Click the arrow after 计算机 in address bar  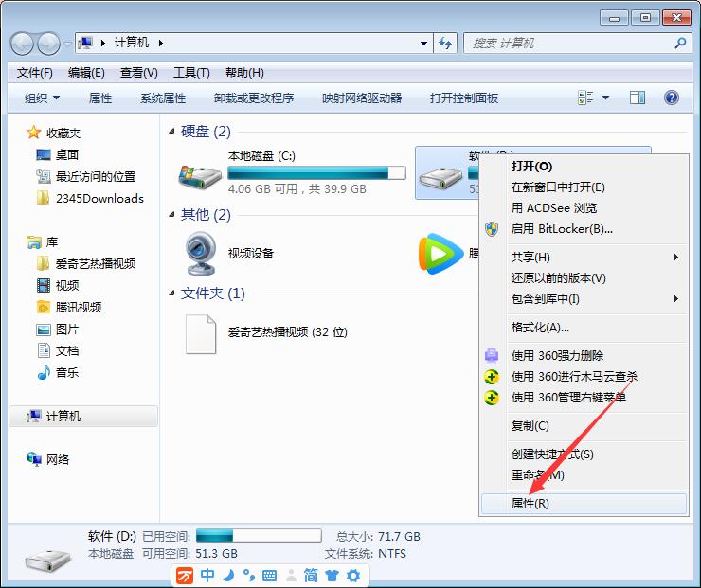pos(160,44)
